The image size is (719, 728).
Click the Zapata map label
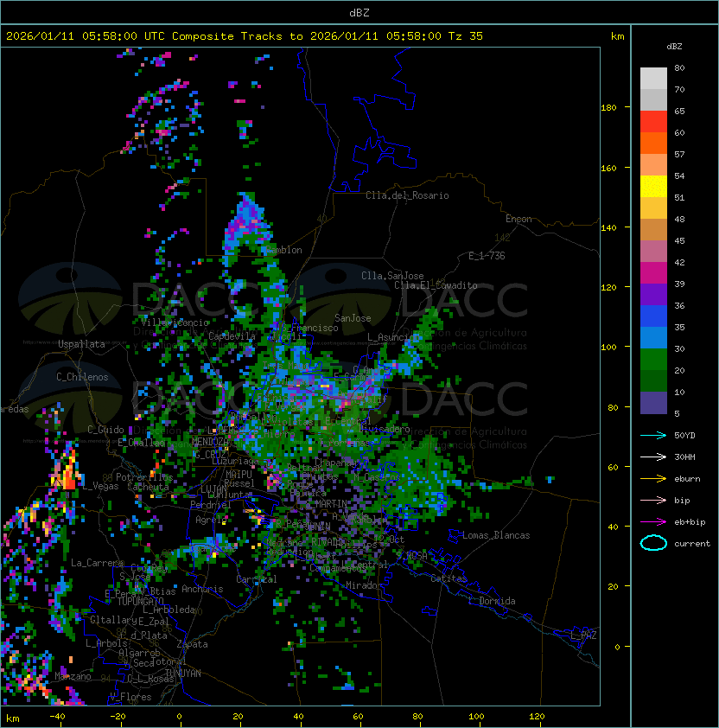click(192, 644)
